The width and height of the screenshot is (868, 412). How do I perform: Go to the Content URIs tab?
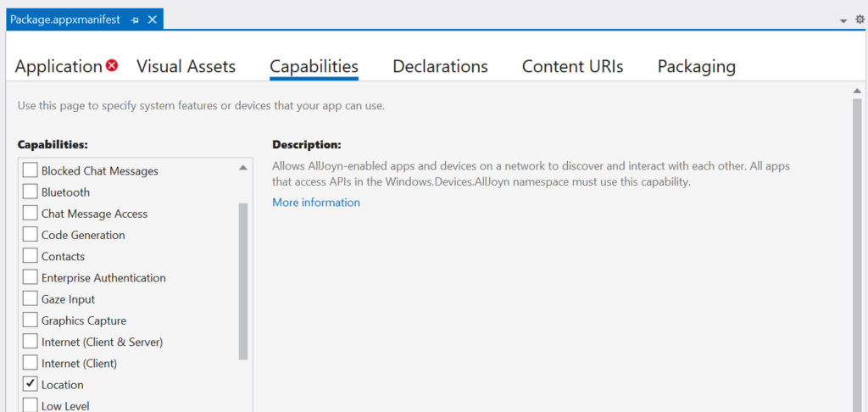pos(572,66)
